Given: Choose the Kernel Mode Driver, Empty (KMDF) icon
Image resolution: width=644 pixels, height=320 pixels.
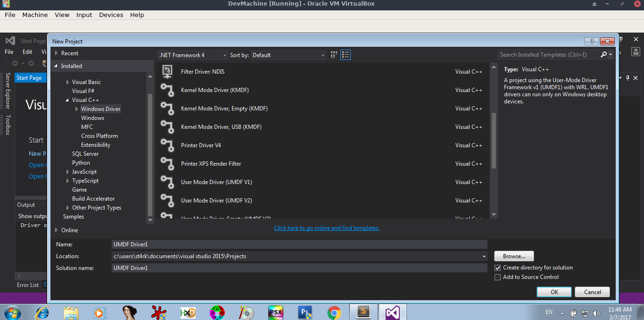Looking at the screenshot, I should (x=167, y=109).
